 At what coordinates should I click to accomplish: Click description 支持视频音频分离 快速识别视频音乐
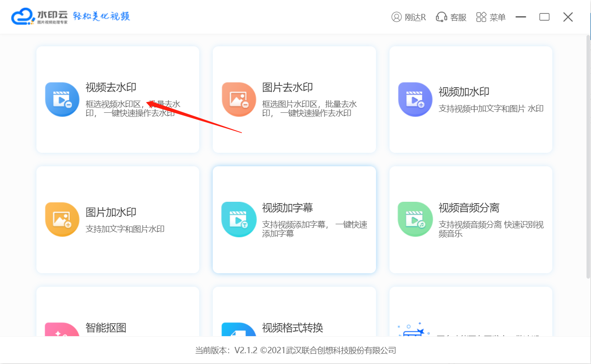pos(491,229)
